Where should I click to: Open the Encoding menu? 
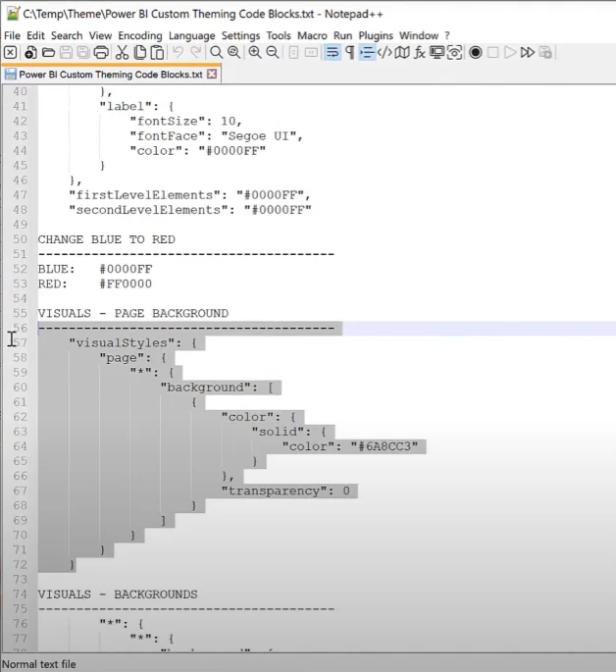(x=140, y=35)
